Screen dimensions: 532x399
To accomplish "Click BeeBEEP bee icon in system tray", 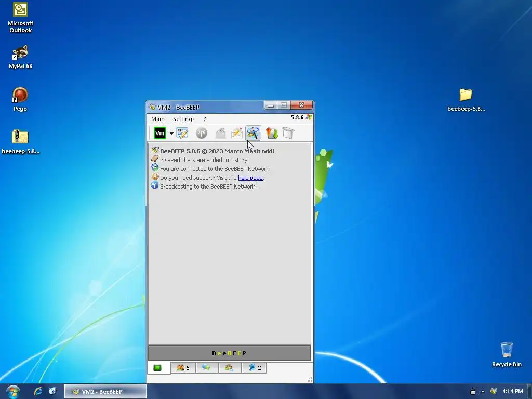I will tap(494, 392).
